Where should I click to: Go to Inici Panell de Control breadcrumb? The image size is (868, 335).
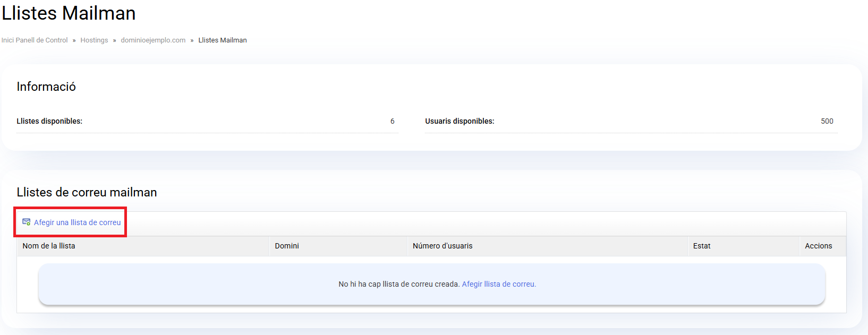click(35, 40)
